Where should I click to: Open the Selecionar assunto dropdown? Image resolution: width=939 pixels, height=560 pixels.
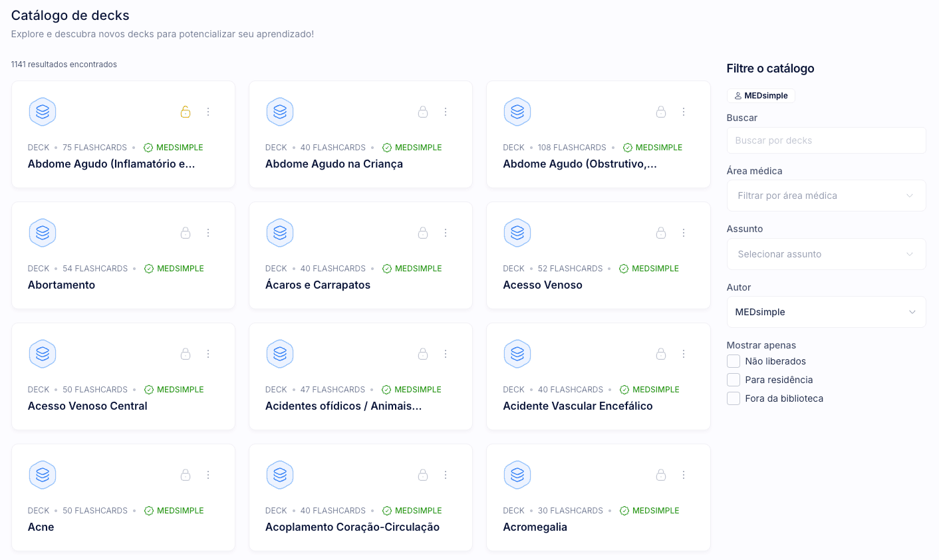point(827,254)
